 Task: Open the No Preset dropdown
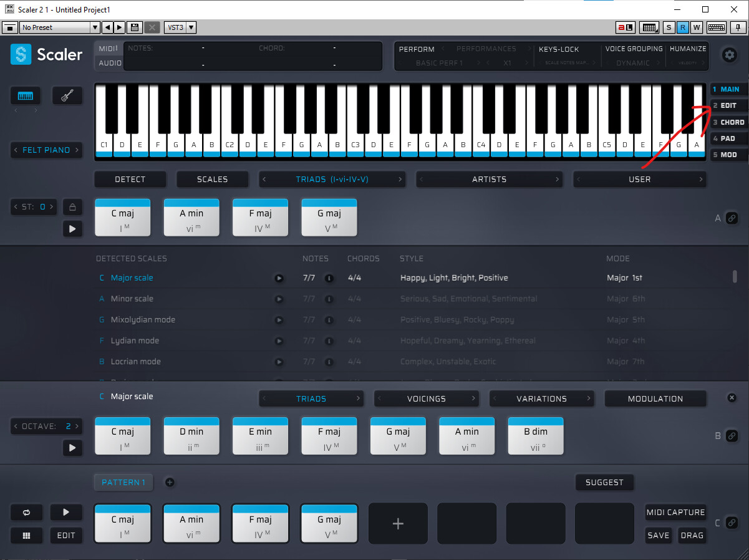[x=59, y=27]
